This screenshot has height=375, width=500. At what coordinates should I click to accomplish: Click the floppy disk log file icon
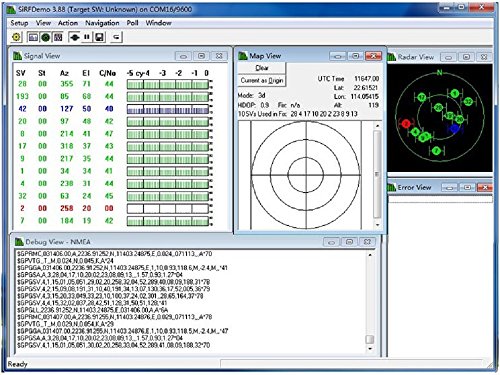pos(99,37)
